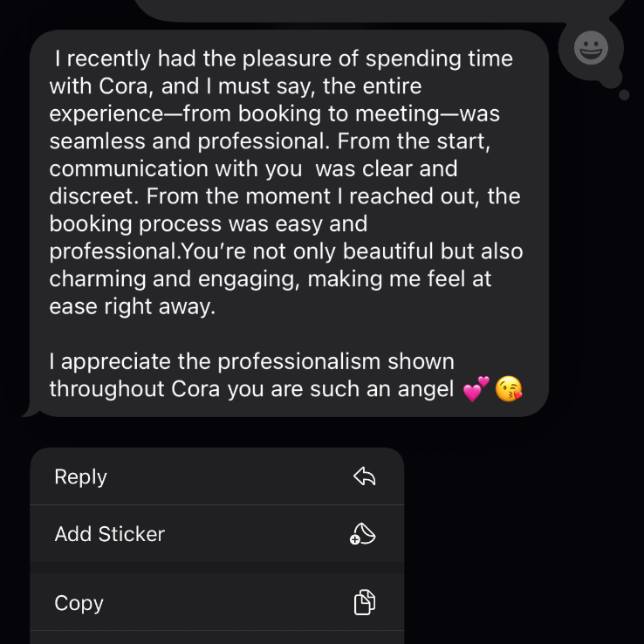This screenshot has width=644, height=644.
Task: Click the partially visible menu row below Copy
Action: (x=216, y=637)
